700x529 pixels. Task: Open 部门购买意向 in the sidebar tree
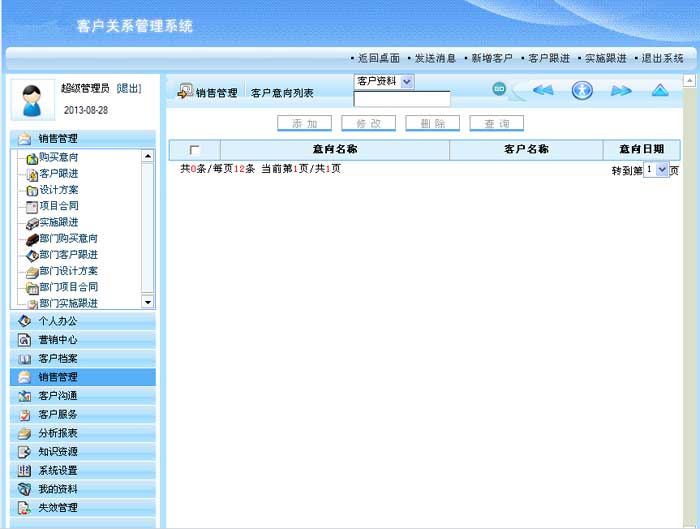(x=68, y=238)
